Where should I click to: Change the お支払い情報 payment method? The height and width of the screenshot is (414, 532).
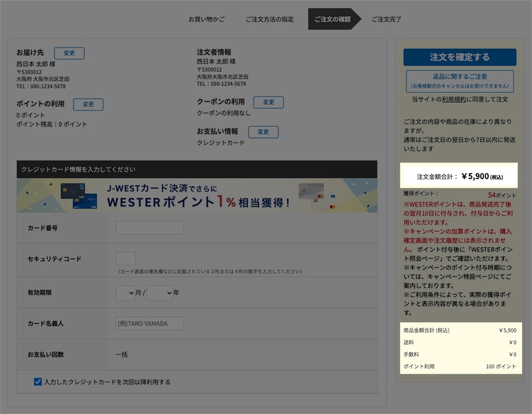(x=264, y=132)
